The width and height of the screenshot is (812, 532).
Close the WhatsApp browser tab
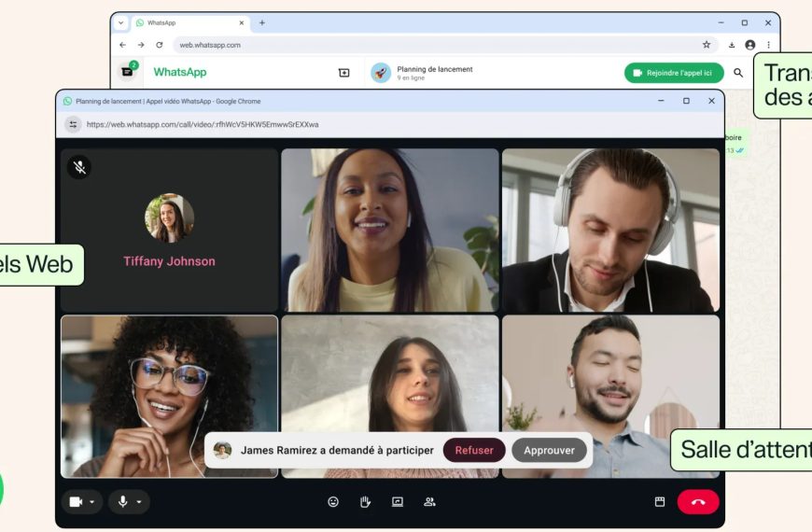click(242, 22)
